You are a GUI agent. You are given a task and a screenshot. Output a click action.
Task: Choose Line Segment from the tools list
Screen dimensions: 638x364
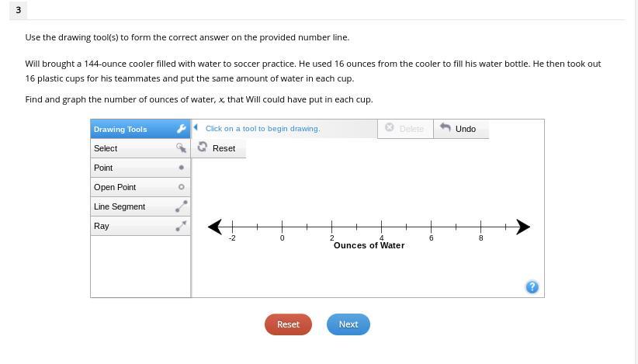120,206
